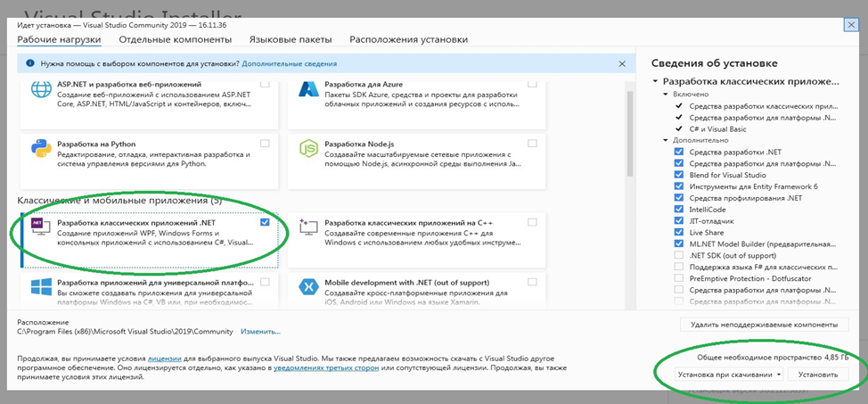Enable the Mobile development with .NET checkbox

pyautogui.click(x=532, y=282)
